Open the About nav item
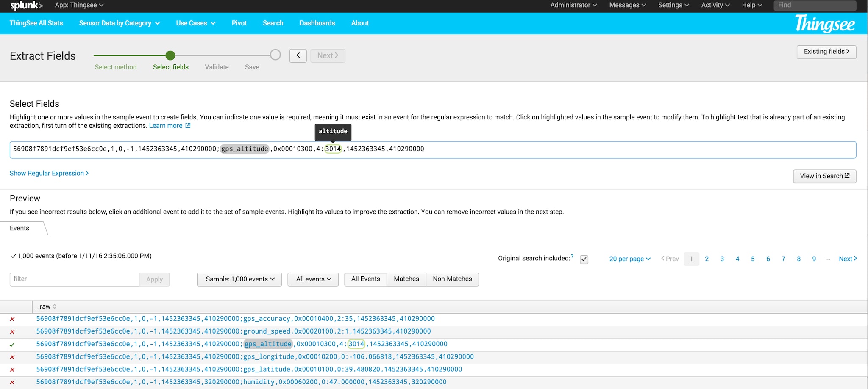The height and width of the screenshot is (389, 868). 360,23
